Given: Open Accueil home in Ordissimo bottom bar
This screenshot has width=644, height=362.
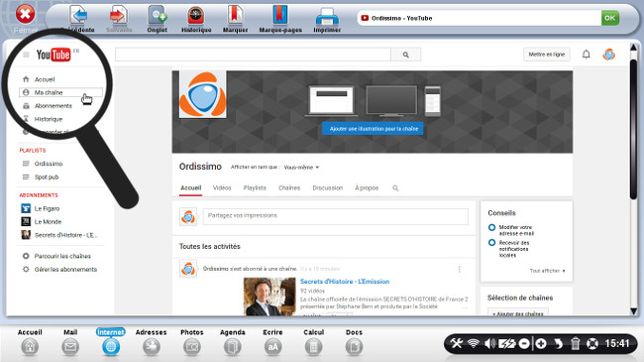Looking at the screenshot, I should pyautogui.click(x=30, y=347).
